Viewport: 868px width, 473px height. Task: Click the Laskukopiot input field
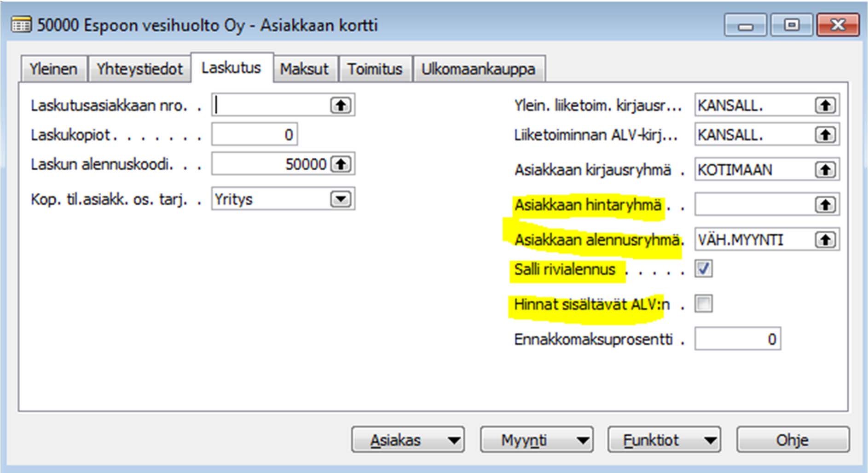point(255,135)
